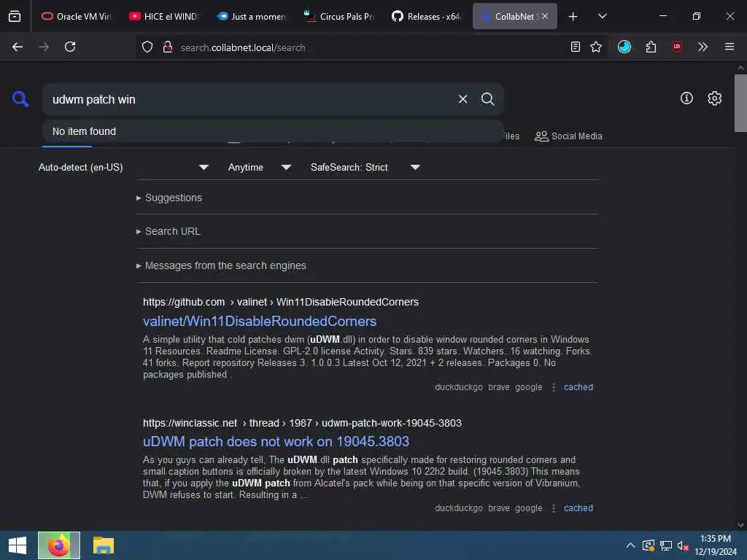Switch to GitHub Releases tab
Image resolution: width=747 pixels, height=560 pixels.
coord(426,16)
